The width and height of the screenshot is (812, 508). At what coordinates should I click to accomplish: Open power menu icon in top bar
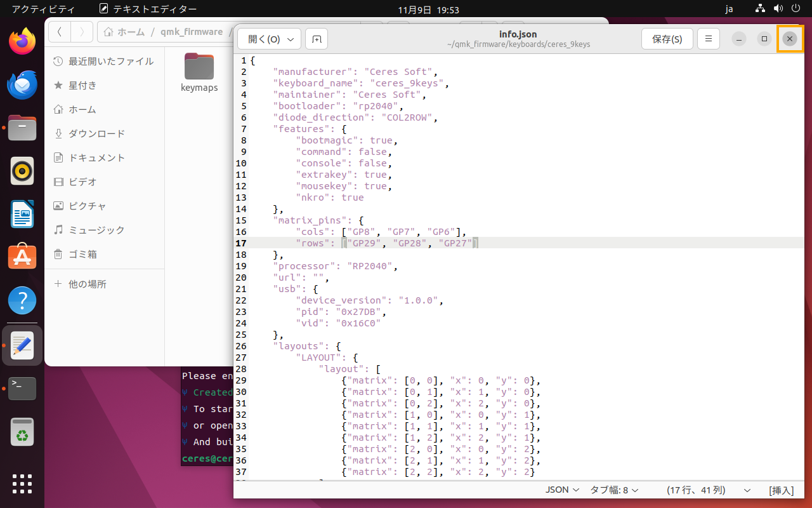click(x=796, y=10)
